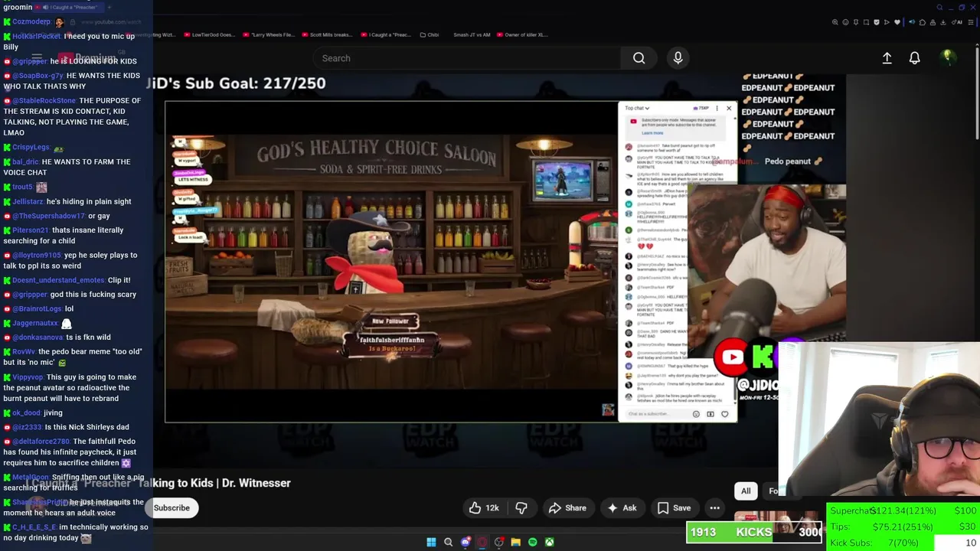980x551 pixels.
Task: Subscribe to the Dr. Witnesser channel
Action: point(171,508)
